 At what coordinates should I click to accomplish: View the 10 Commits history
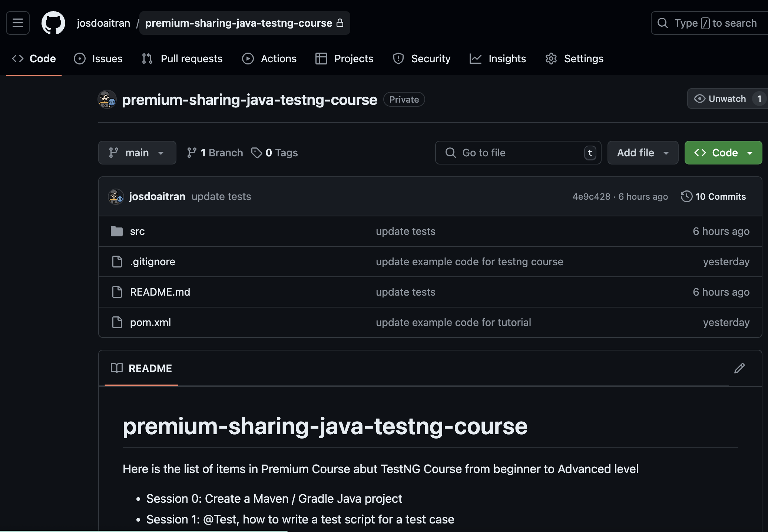pos(714,196)
